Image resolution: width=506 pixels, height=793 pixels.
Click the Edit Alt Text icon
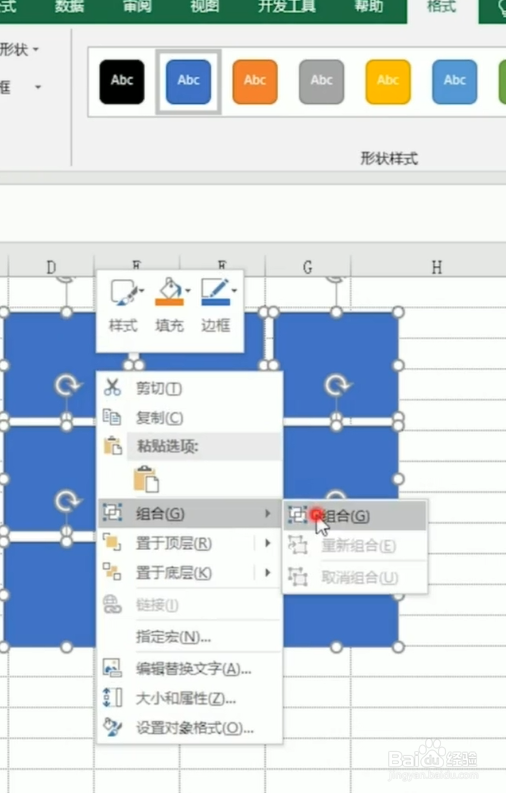(112, 668)
